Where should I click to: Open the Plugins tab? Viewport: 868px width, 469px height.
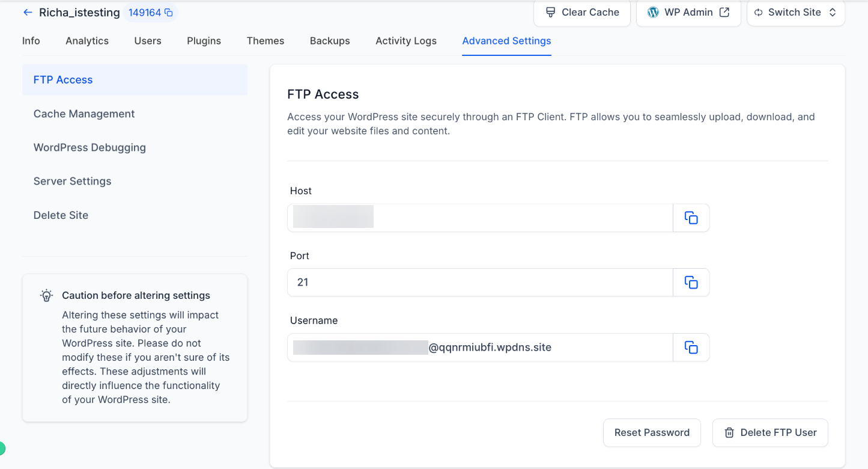[x=204, y=41]
